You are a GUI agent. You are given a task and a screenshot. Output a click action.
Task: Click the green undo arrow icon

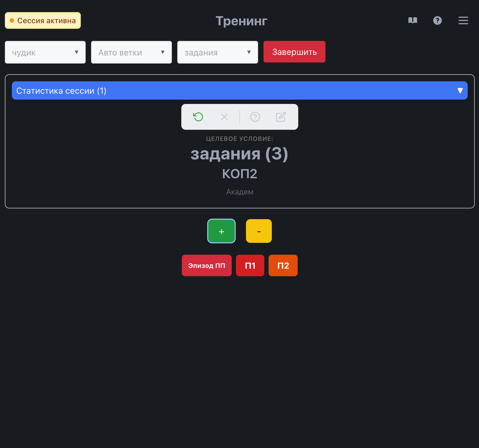(x=198, y=117)
